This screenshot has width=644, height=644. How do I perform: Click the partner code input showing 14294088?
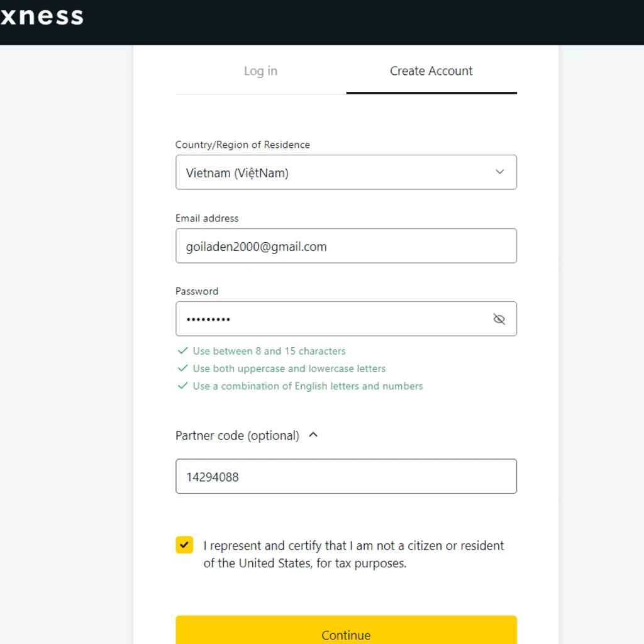[x=346, y=476]
